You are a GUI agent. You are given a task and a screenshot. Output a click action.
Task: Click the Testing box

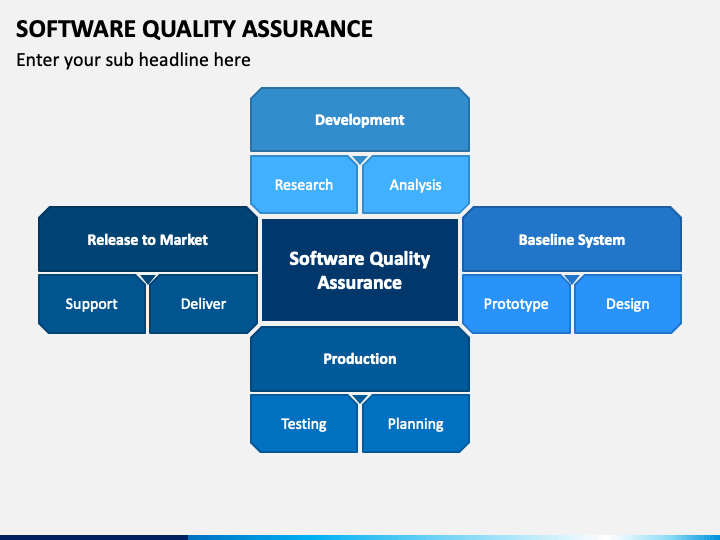tap(304, 423)
